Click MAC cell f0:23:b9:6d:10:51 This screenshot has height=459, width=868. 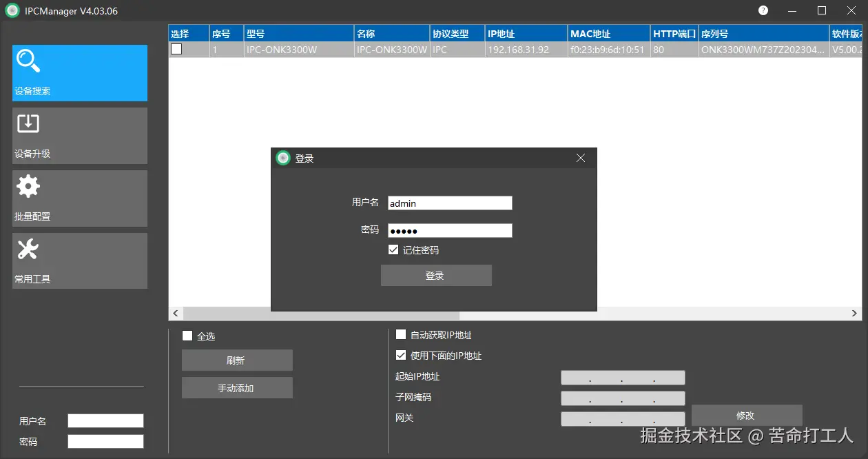pos(609,50)
